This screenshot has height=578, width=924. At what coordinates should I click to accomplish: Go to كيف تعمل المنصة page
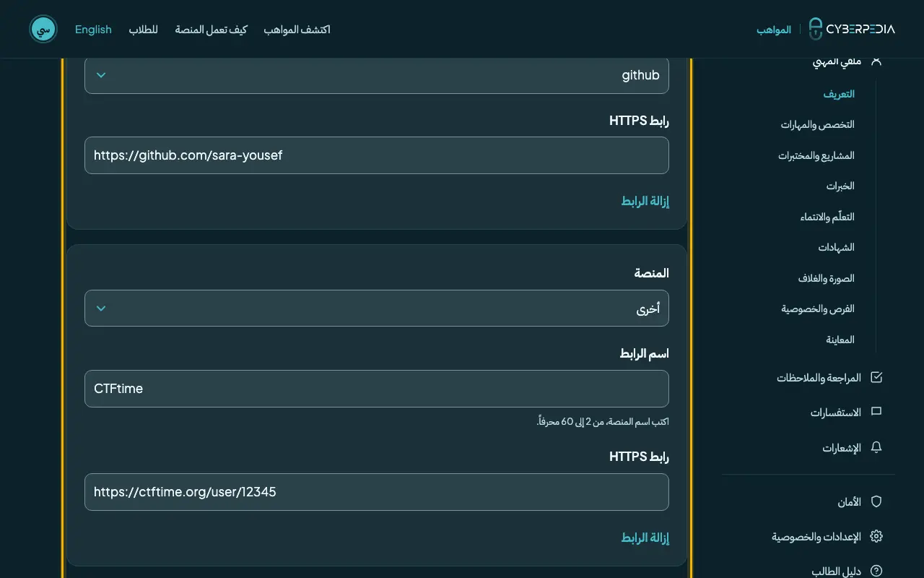pos(211,30)
